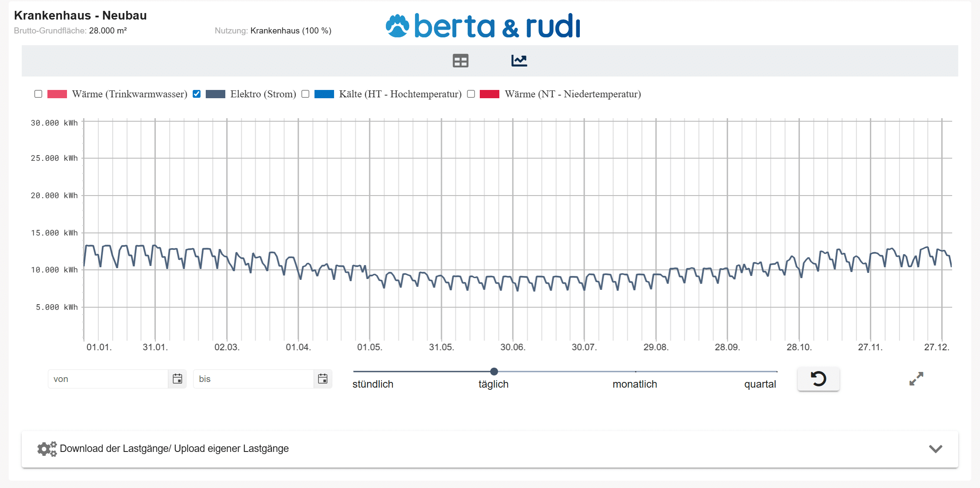Expand the Download der Lastgänge panel chevron
Screen dimensions: 980x488
click(x=936, y=449)
